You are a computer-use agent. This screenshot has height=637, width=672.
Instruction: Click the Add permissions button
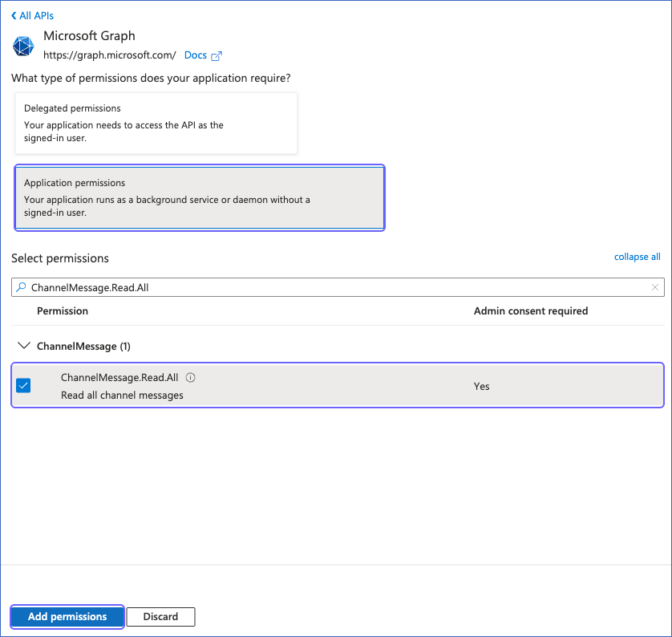[67, 617]
